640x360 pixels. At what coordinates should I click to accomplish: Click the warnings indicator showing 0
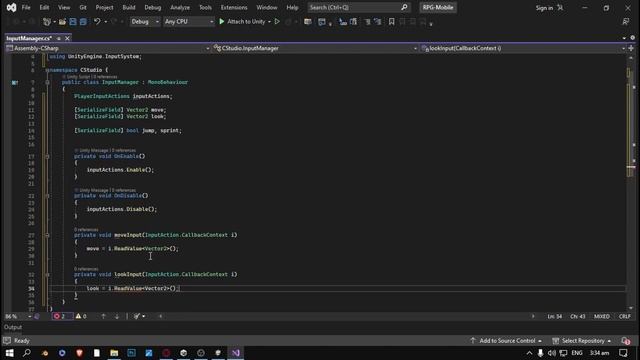81,316
